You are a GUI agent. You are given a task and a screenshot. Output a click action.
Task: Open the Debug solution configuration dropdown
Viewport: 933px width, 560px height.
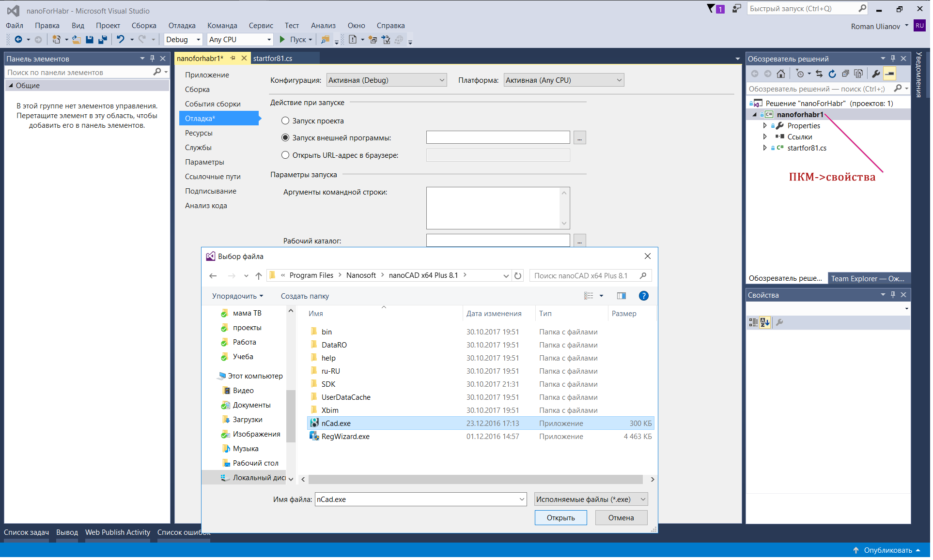[184, 40]
